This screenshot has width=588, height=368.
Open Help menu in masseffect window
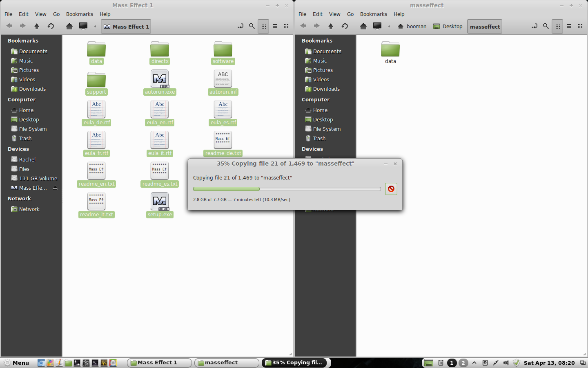pyautogui.click(x=399, y=14)
